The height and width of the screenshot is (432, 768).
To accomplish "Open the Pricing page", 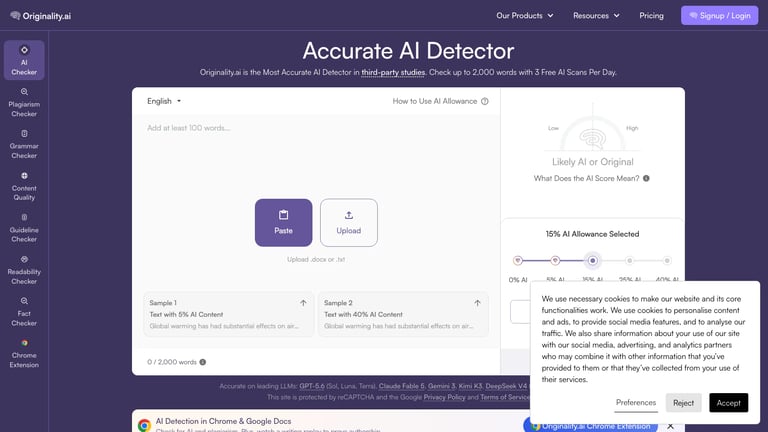I will (651, 16).
